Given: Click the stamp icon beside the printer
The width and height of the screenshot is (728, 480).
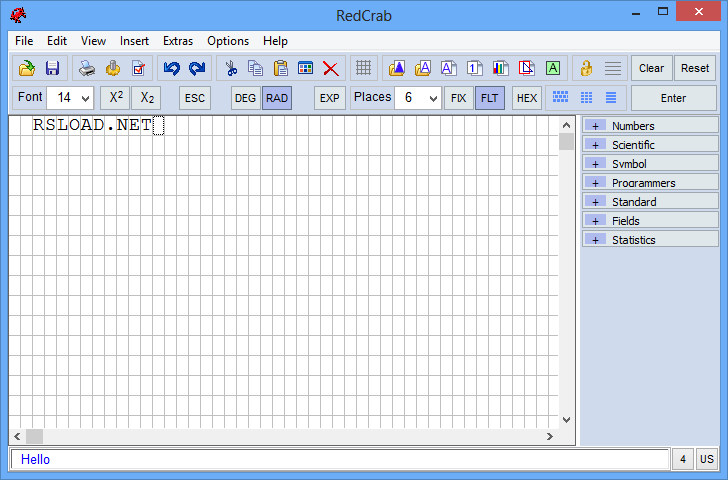Looking at the screenshot, I should (x=113, y=68).
